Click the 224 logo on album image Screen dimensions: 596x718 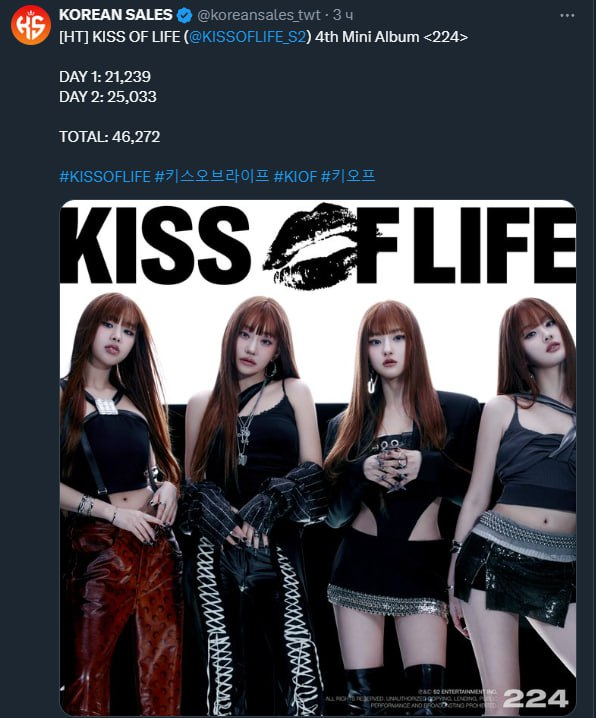536,698
